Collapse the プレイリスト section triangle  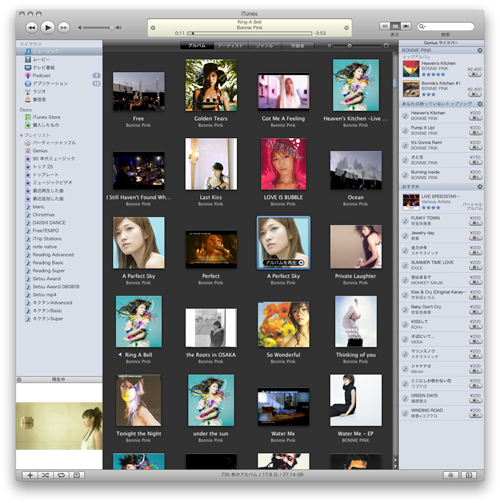tap(21, 135)
